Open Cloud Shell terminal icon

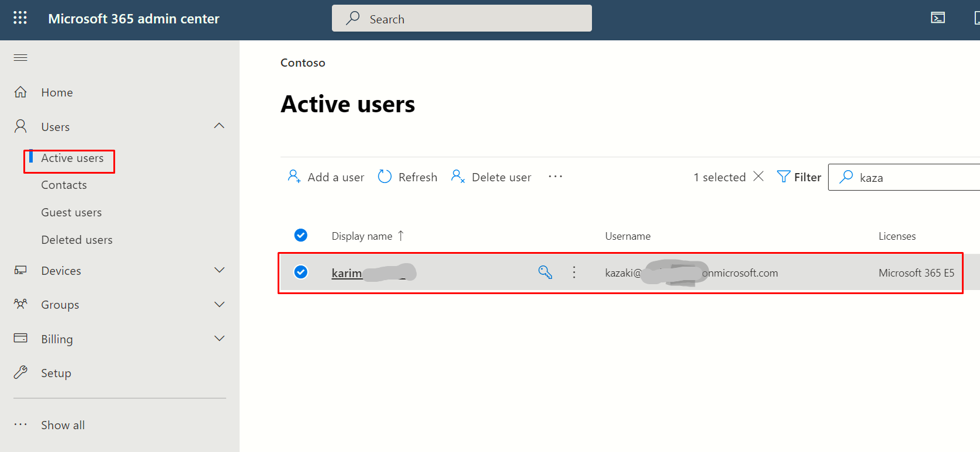[938, 18]
